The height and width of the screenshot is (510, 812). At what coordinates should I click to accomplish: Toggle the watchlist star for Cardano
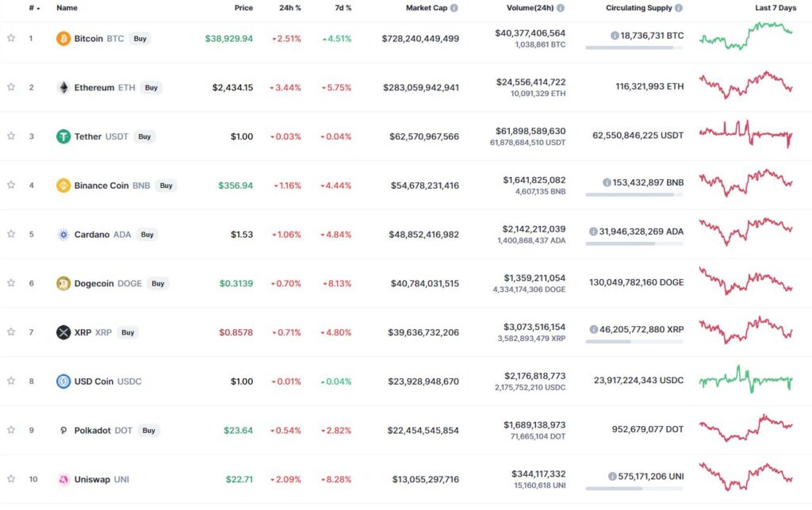[x=11, y=234]
